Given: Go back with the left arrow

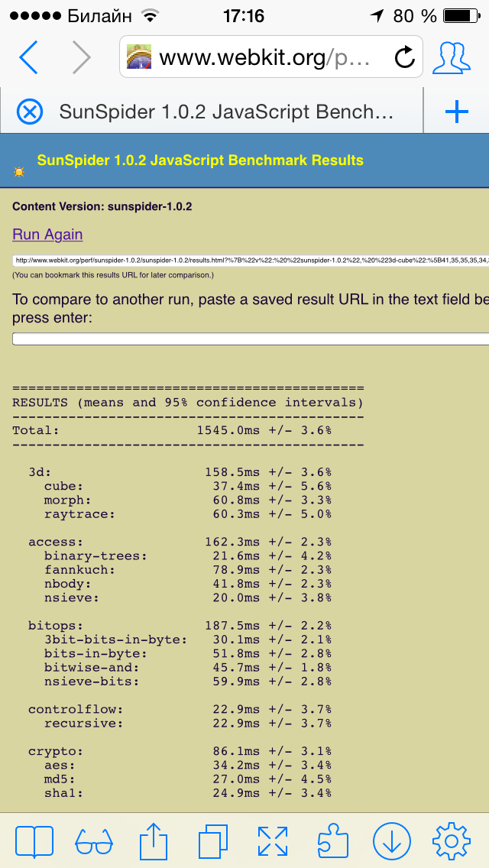Looking at the screenshot, I should tap(28, 57).
